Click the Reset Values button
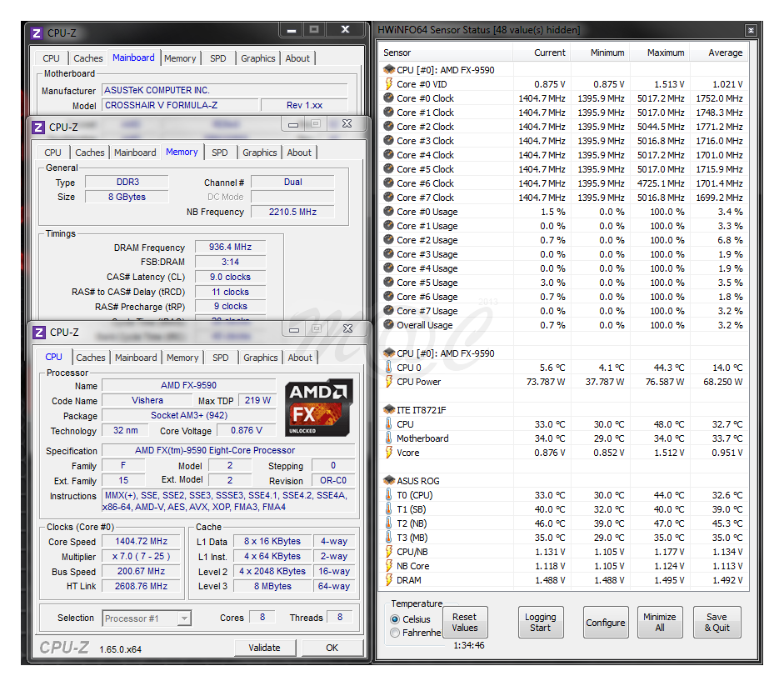 [x=465, y=622]
